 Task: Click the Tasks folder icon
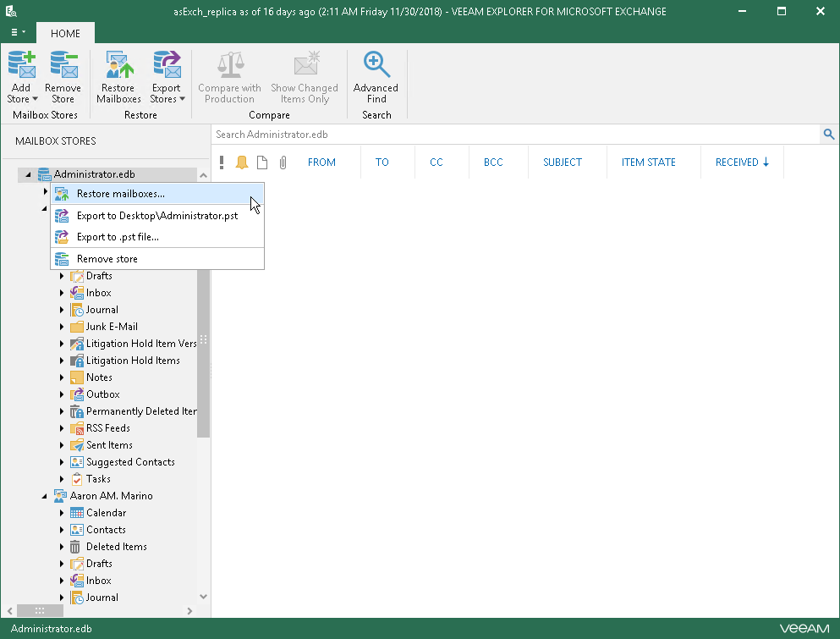point(77,479)
